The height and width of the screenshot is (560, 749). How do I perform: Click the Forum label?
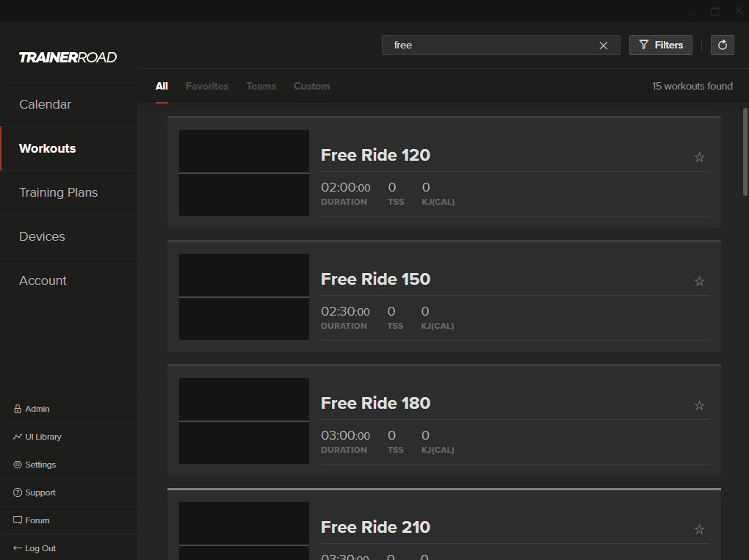point(37,520)
